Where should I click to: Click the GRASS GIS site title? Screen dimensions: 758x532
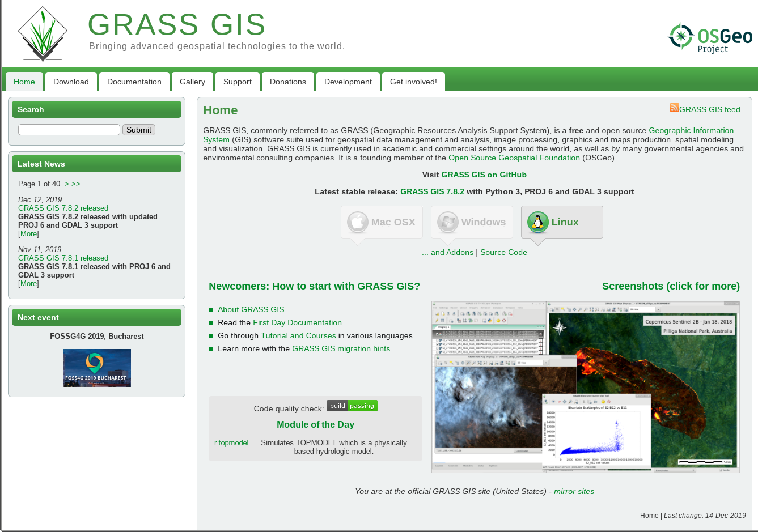point(177,24)
